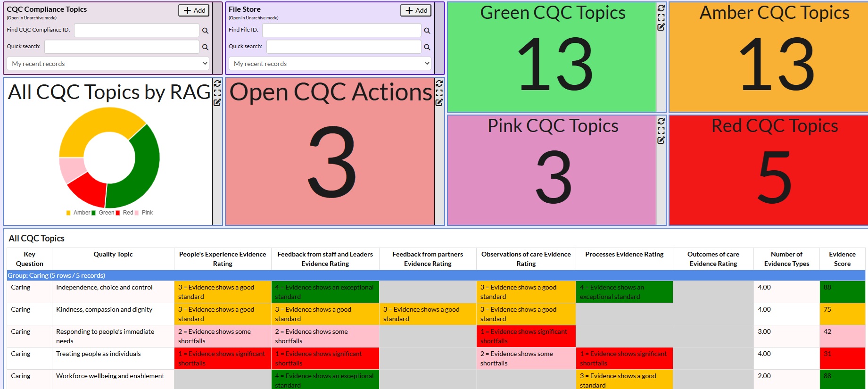Click Responding row's red Observations of care rating
Viewport: 868px width, 389px height.
click(x=526, y=336)
